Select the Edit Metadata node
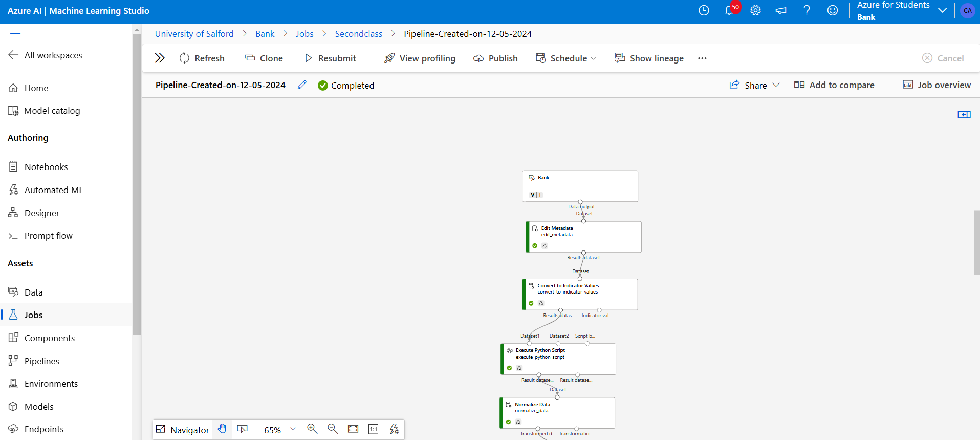This screenshot has height=440, width=980. pos(583,237)
